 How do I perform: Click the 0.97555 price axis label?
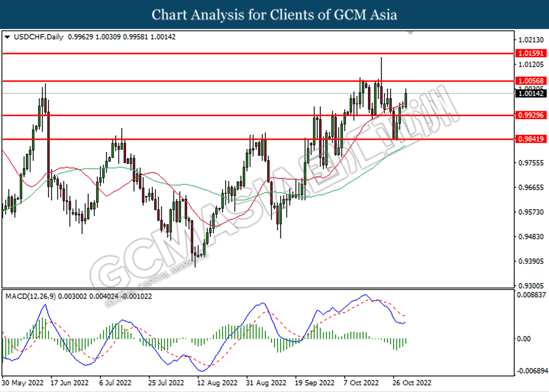[531, 163]
